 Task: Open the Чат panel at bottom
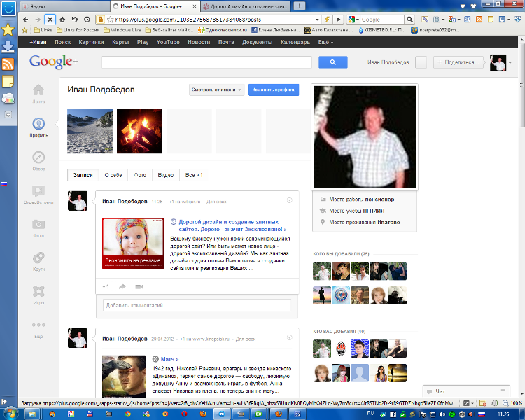[466, 391]
